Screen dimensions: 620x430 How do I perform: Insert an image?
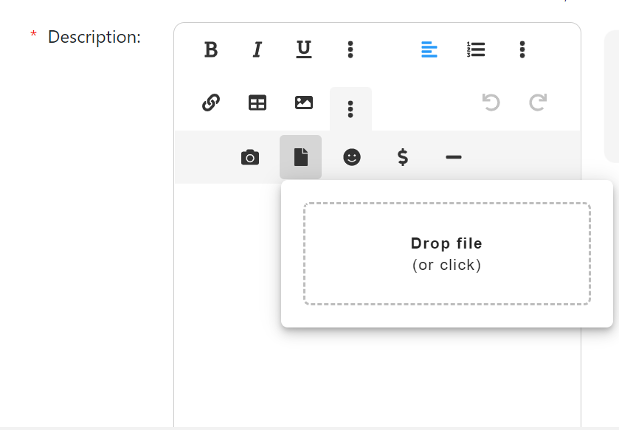(304, 103)
